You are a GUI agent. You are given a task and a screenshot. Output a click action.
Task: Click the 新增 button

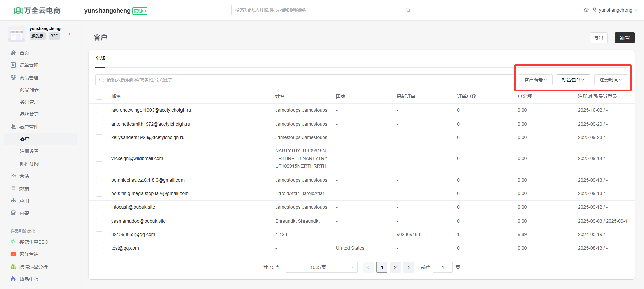(625, 38)
